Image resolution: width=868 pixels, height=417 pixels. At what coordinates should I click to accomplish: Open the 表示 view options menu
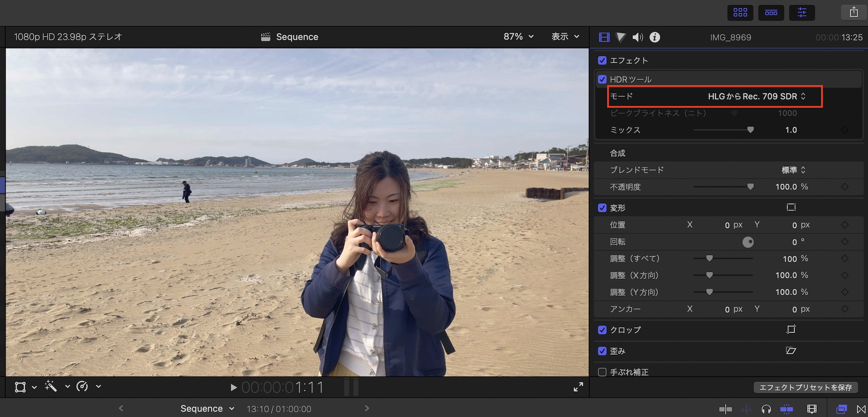point(565,37)
